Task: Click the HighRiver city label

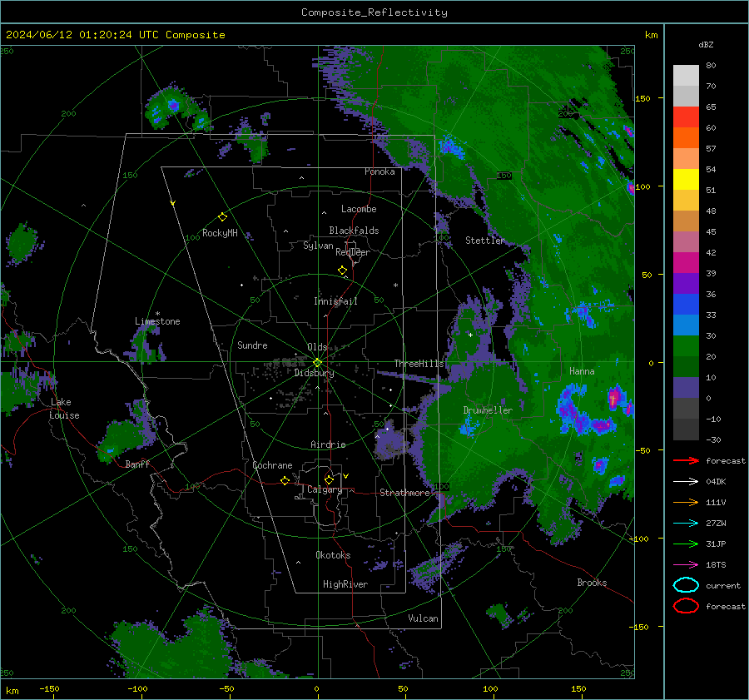Action: [x=345, y=584]
